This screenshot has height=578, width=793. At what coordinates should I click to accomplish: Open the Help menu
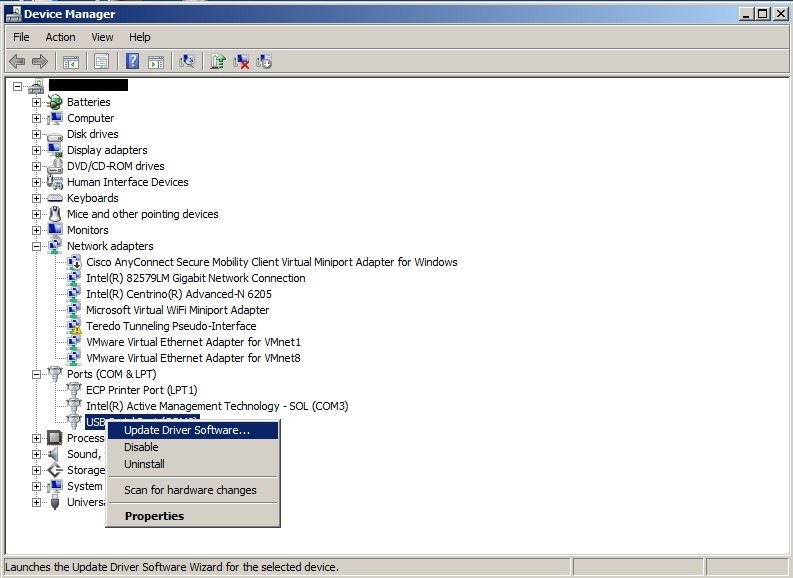click(x=140, y=37)
